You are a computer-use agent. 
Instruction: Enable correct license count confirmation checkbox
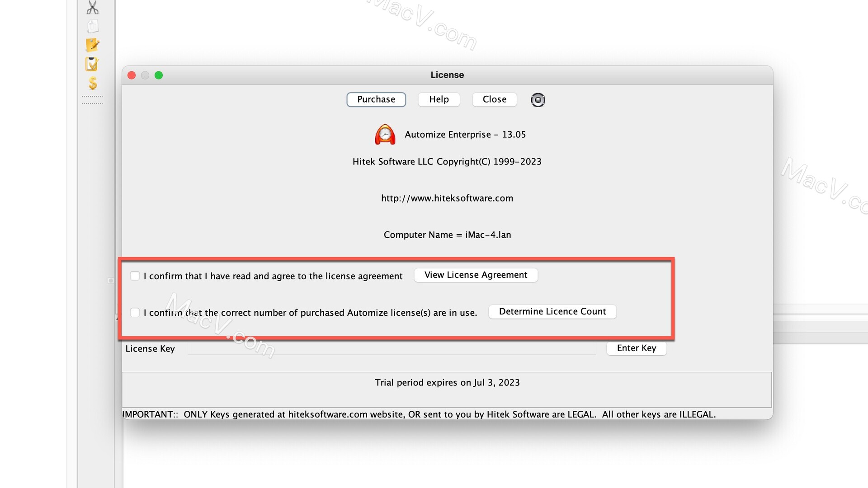tap(134, 312)
